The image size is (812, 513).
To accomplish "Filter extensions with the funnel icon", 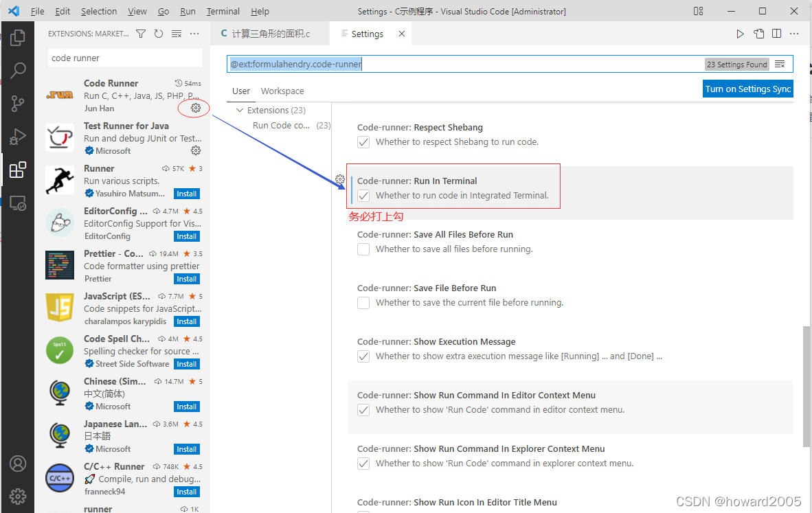I will [141, 34].
